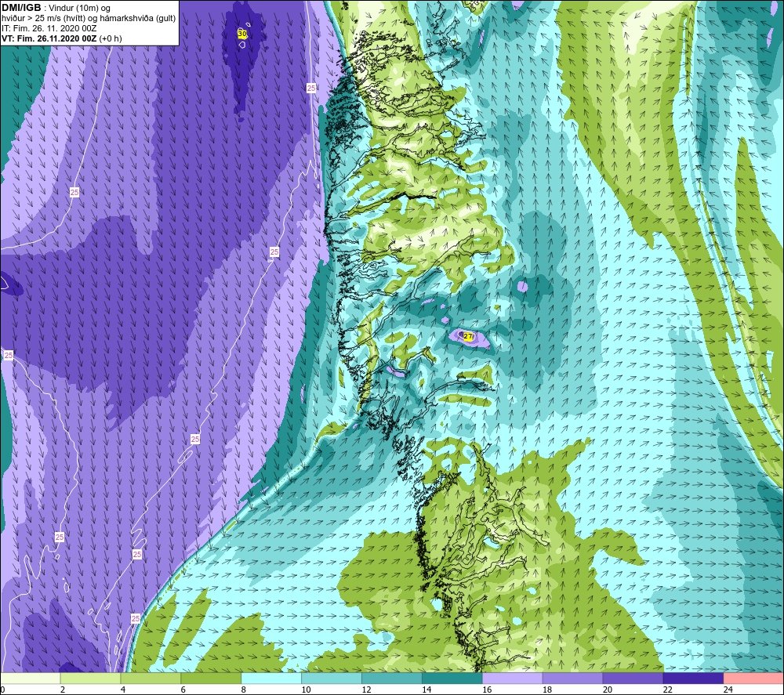Screen dimensions: 784x695
Task: Pick the 14–16 m/s dark teal scale segment
Action: point(452,678)
